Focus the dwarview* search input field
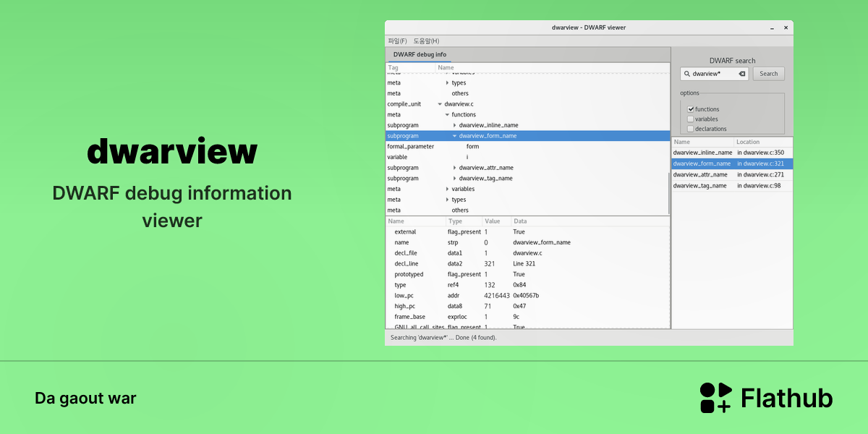 pos(715,74)
